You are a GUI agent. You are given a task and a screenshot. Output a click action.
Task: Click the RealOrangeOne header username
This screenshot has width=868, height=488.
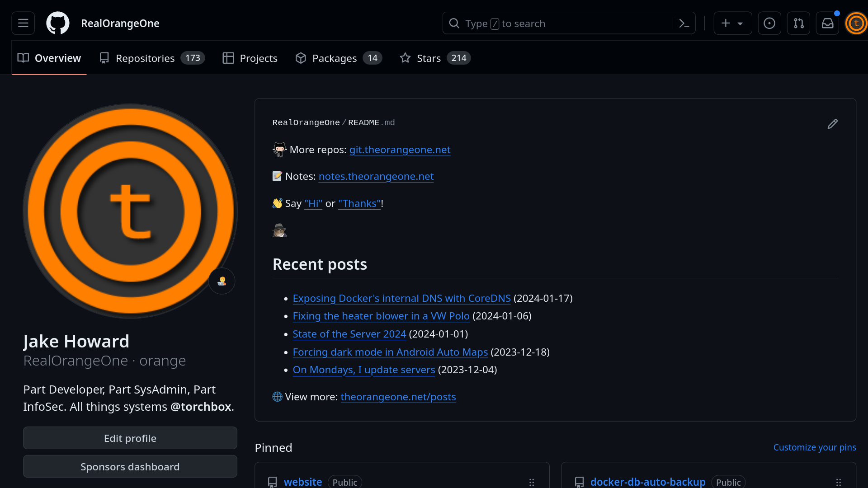coord(120,23)
